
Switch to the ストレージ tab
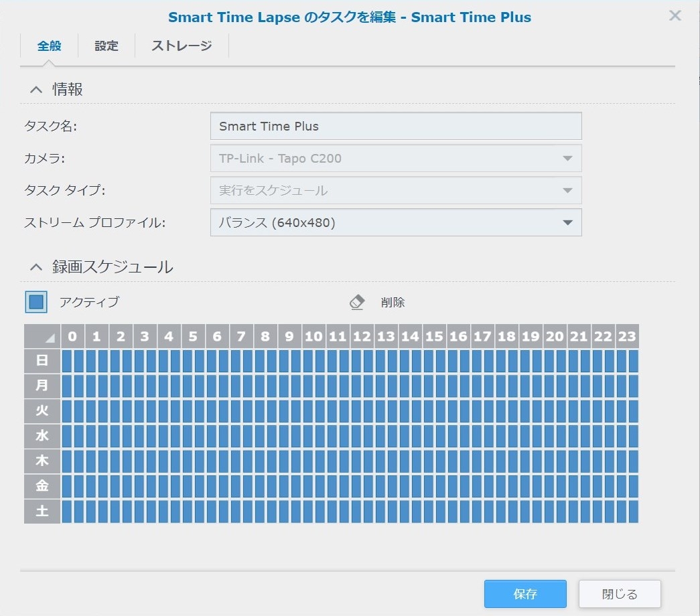[x=182, y=46]
